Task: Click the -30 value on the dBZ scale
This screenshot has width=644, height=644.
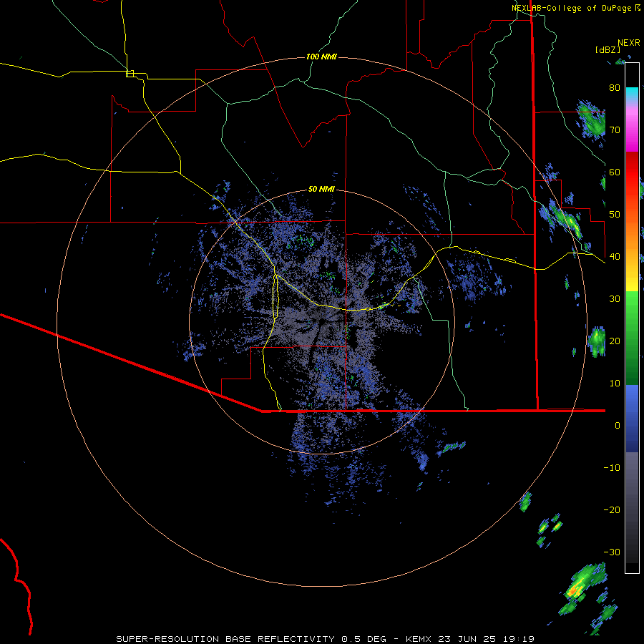Action: [x=612, y=552]
